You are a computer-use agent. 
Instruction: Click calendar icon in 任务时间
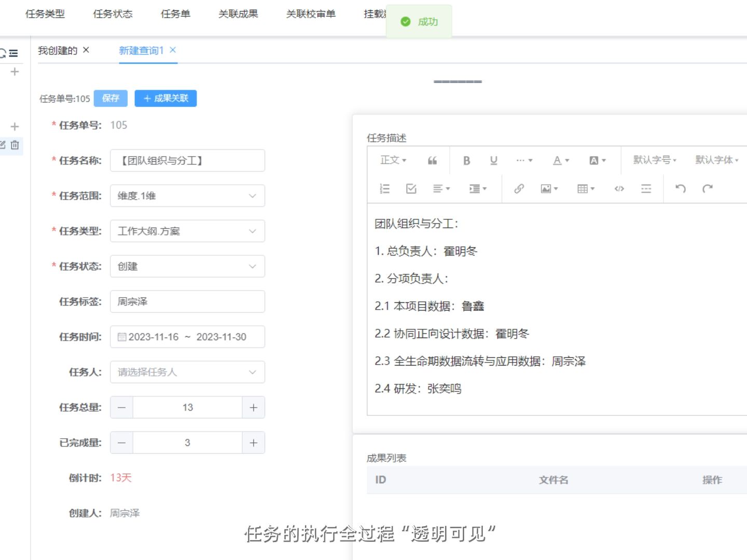click(122, 337)
